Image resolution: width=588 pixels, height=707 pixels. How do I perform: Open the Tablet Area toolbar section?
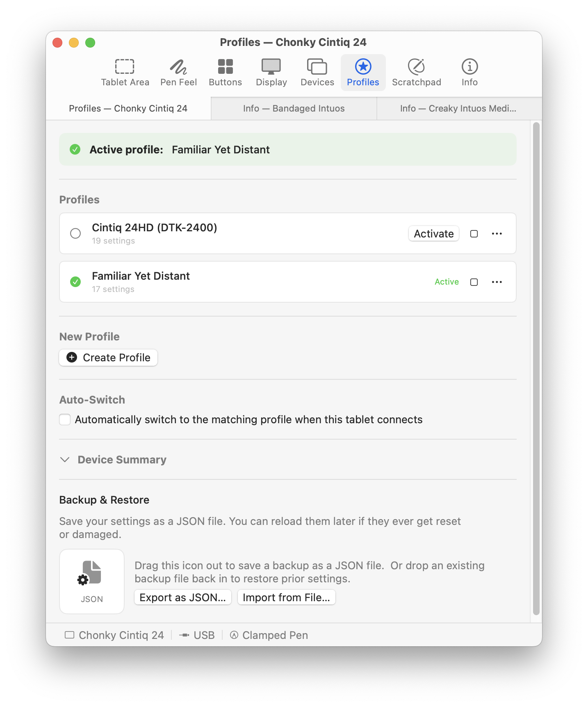tap(125, 73)
